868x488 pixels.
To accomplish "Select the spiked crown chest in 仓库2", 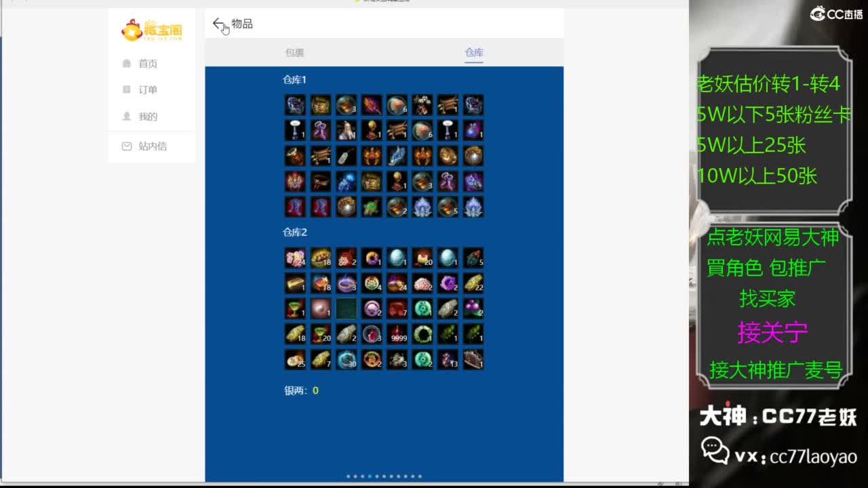I will pos(473,359).
